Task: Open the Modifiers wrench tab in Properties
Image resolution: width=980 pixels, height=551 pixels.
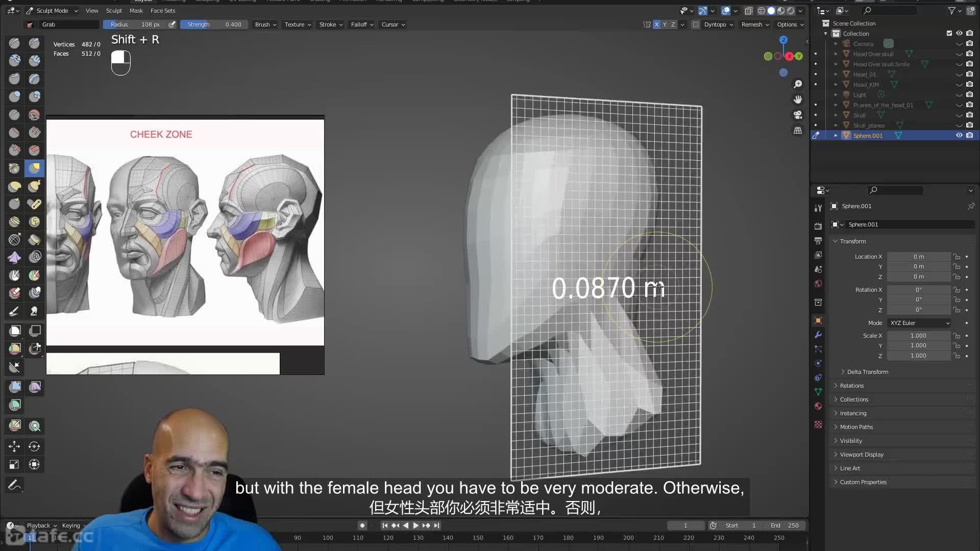Action: click(x=818, y=335)
